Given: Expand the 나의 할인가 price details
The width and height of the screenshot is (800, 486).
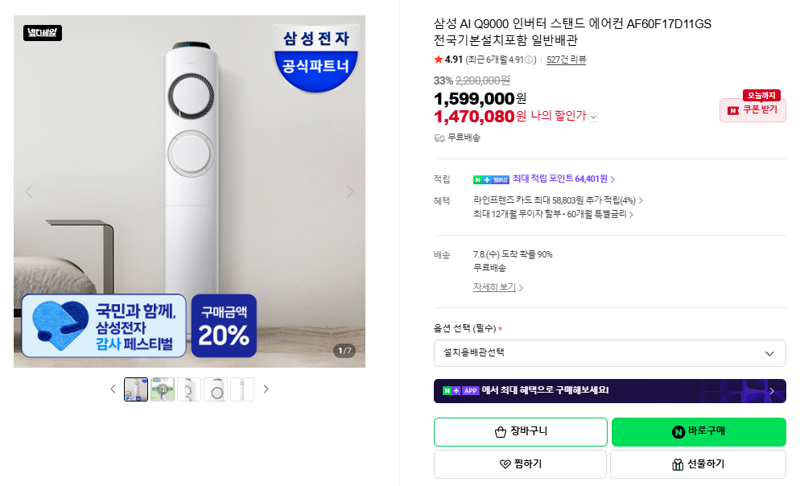Looking at the screenshot, I should [x=593, y=117].
